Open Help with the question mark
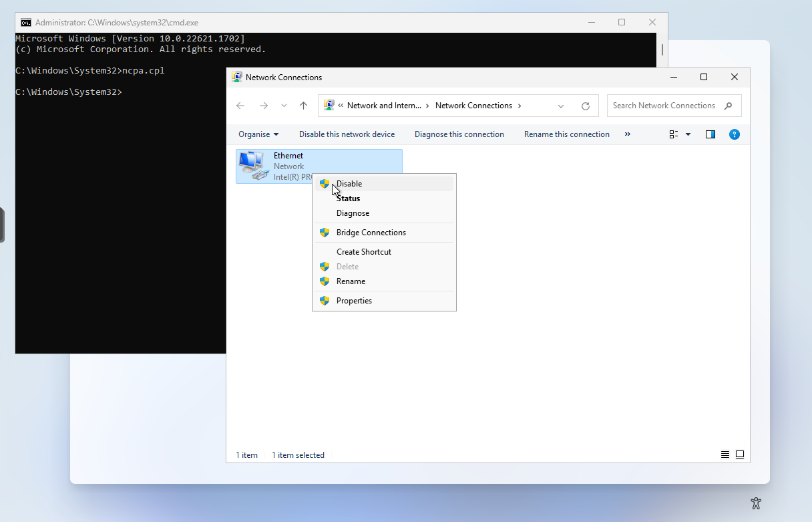This screenshot has height=522, width=812. click(735, 134)
